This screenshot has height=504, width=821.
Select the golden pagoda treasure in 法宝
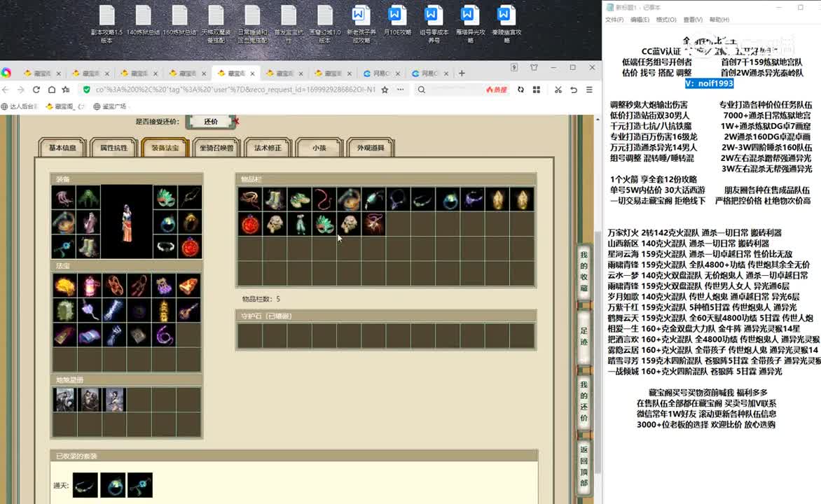[165, 310]
